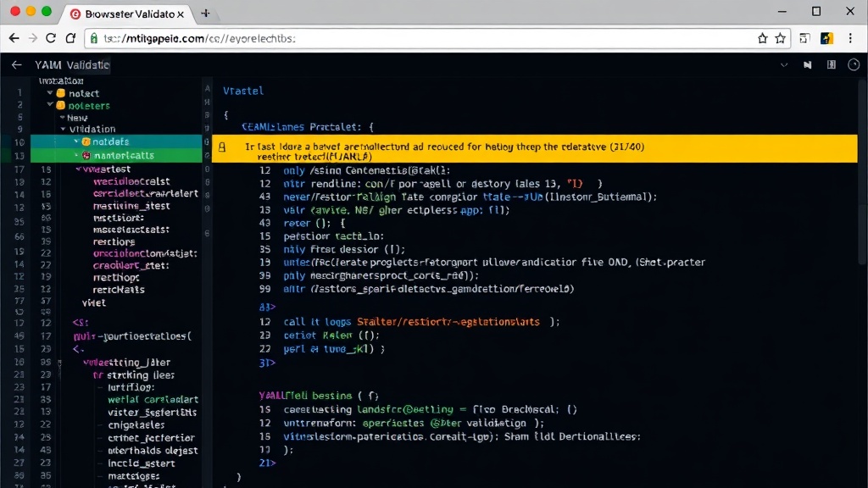Click the orange Stalter/restiort path text
This screenshot has height=488, width=868.
coord(448,321)
